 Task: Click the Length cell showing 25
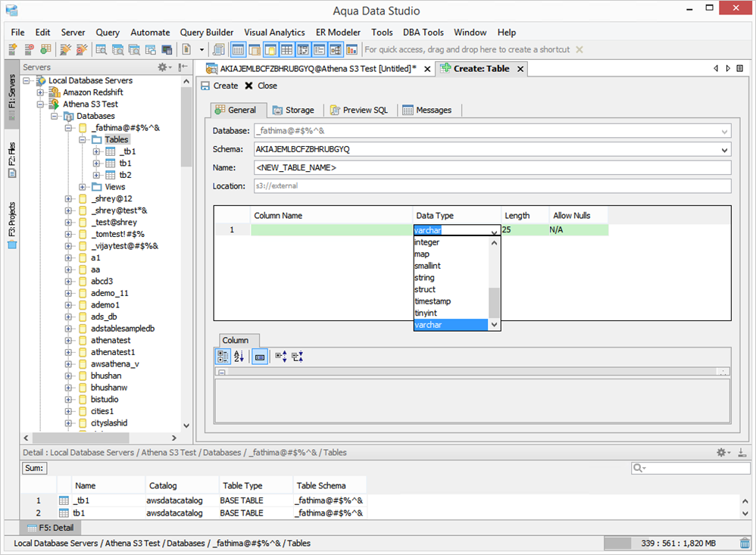[524, 230]
